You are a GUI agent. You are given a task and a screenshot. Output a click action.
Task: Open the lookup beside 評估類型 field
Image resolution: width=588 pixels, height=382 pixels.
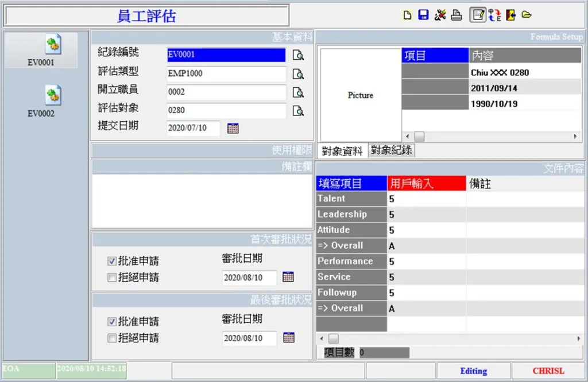tap(298, 74)
